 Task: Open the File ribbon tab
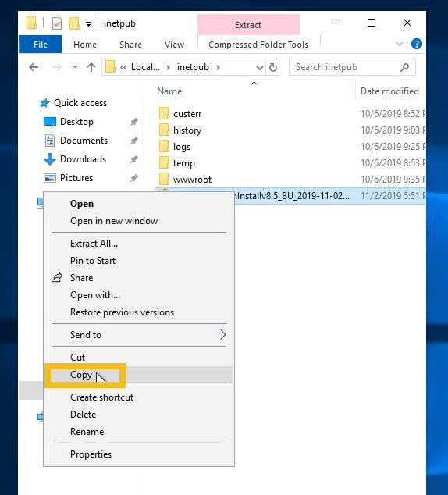pyautogui.click(x=41, y=45)
